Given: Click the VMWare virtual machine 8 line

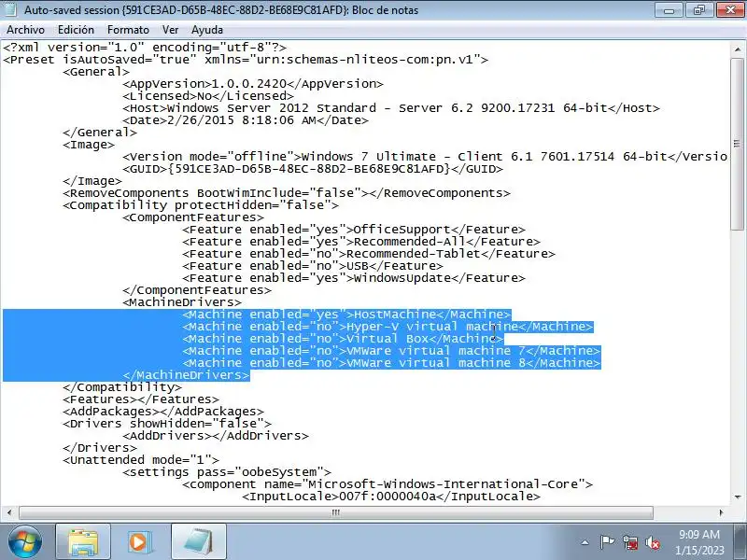Looking at the screenshot, I should (391, 363).
